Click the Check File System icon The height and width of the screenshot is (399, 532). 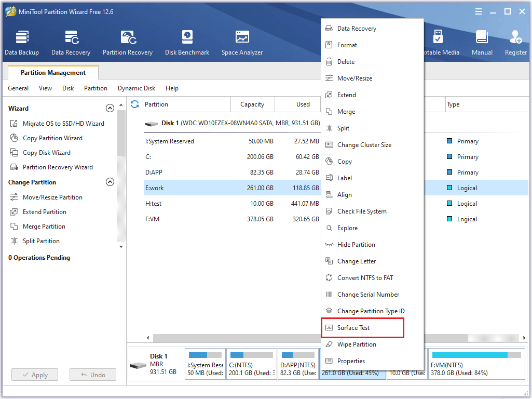click(x=329, y=211)
